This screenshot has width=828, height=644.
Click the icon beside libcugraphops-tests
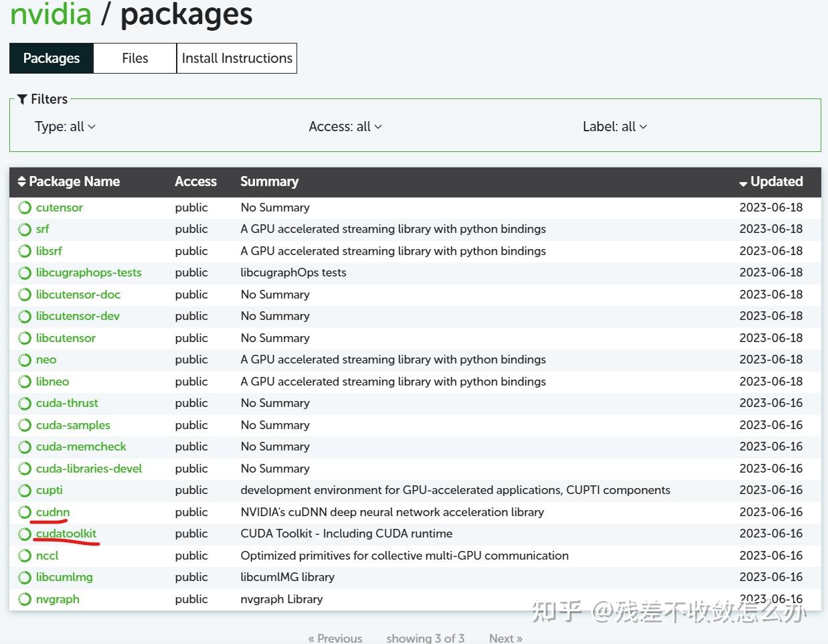click(x=25, y=272)
